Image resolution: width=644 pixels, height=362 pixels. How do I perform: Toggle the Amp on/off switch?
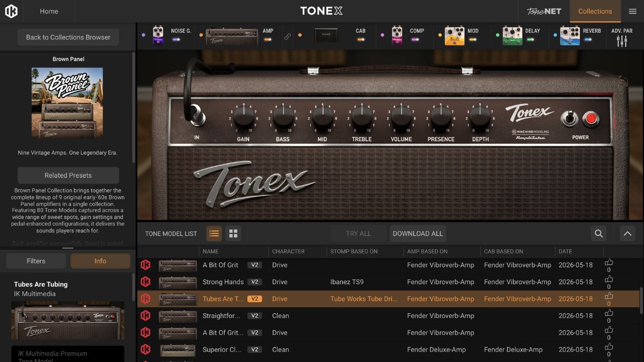coord(267,39)
